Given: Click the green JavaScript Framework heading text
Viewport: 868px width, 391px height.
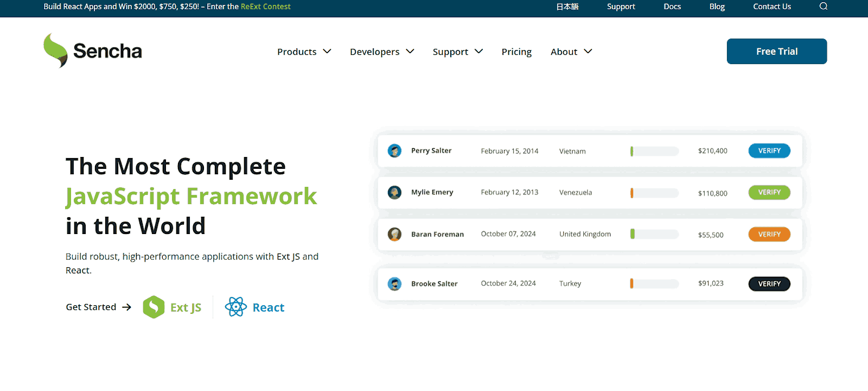Looking at the screenshot, I should 191,197.
